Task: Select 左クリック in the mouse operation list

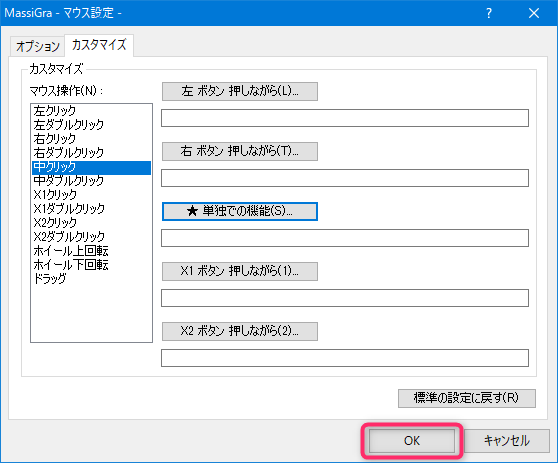Action: coord(91,111)
